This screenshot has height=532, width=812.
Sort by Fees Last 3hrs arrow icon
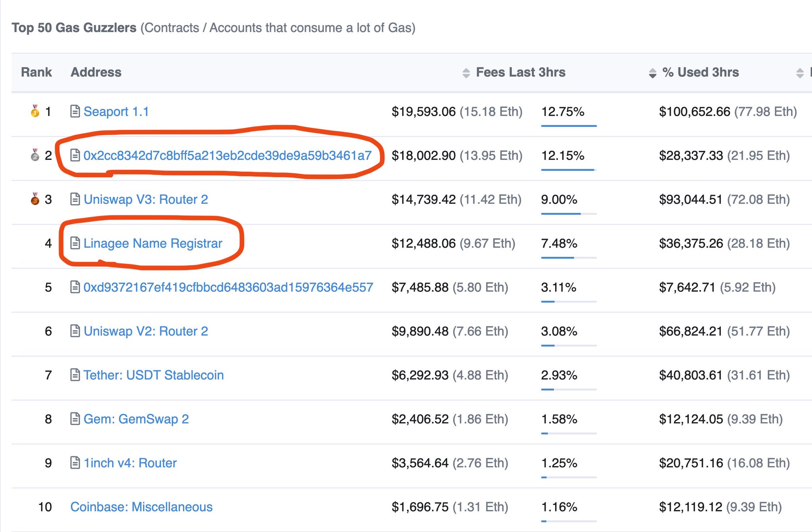click(466, 73)
